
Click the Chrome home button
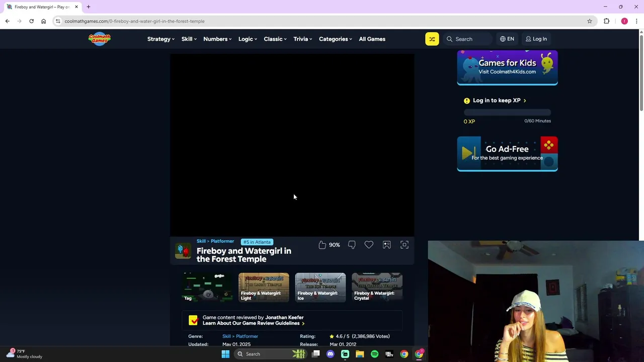click(x=43, y=21)
